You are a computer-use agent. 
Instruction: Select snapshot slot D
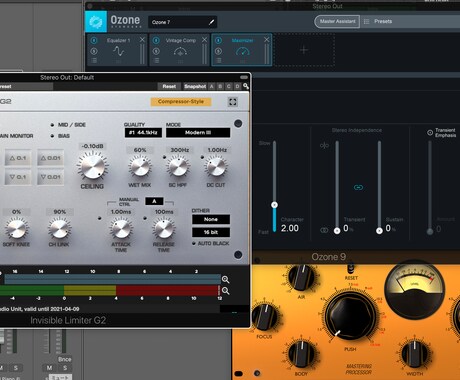coord(237,86)
